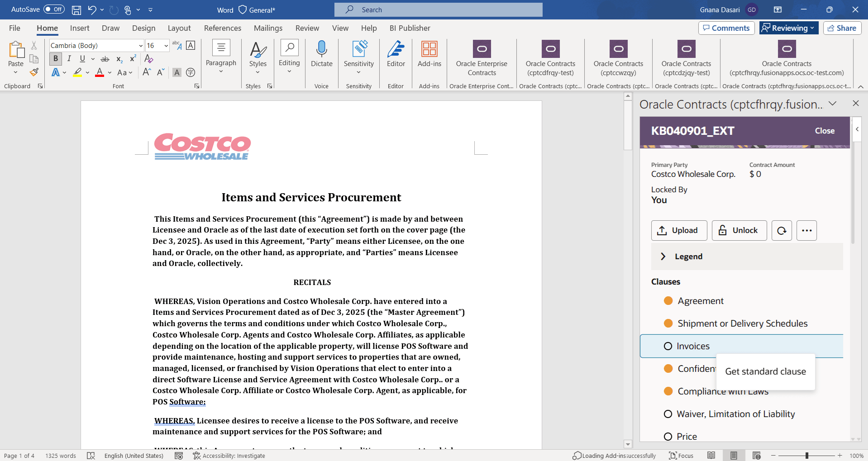
Task: Click the Format Painter brush icon
Action: click(x=34, y=72)
